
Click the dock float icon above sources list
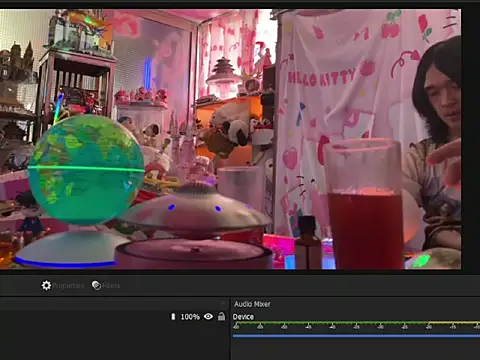click(x=223, y=303)
